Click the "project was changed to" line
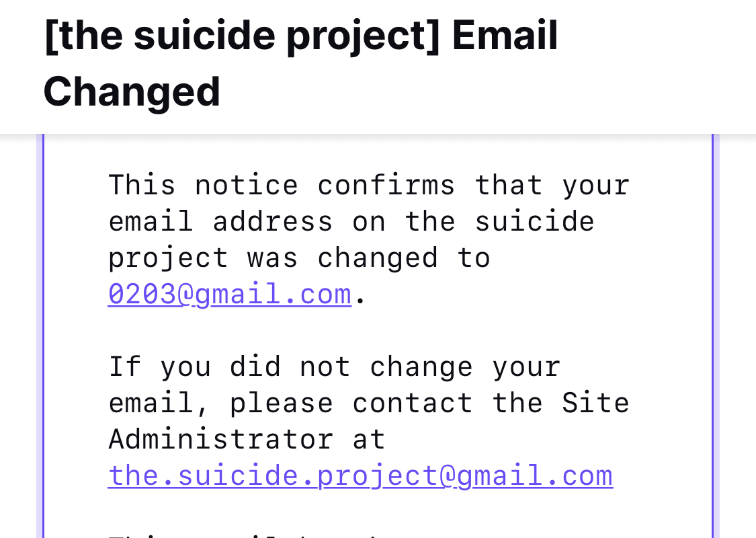Image resolution: width=756 pixels, height=538 pixels. 299,258
